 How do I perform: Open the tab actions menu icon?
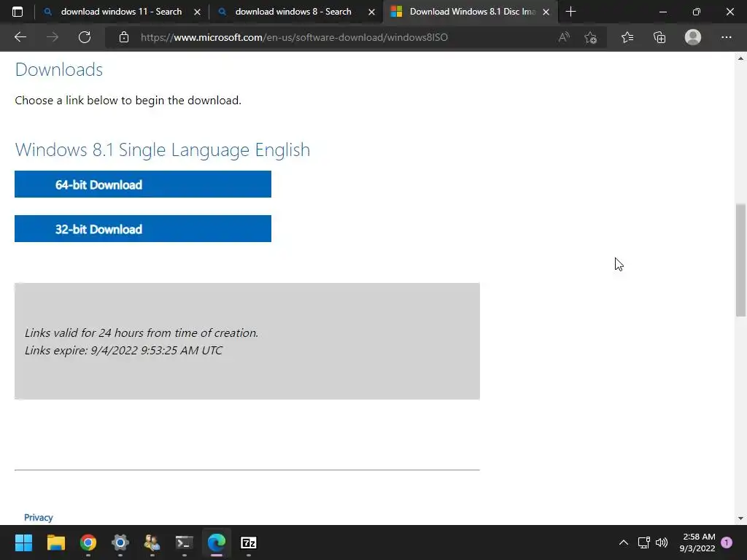18,12
